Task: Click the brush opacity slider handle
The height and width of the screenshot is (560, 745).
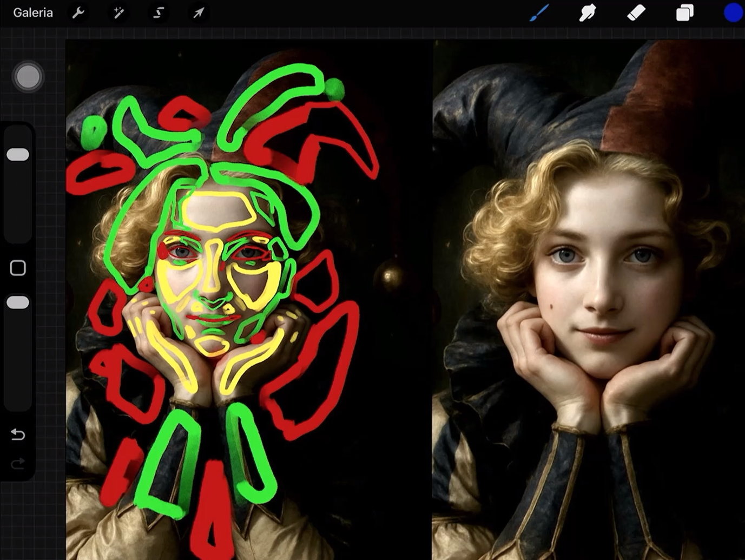Action: (18, 302)
